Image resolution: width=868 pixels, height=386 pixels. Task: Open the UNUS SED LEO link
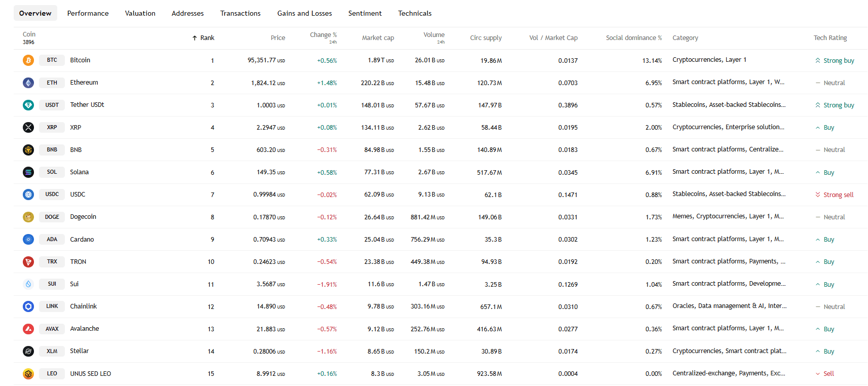click(x=90, y=374)
